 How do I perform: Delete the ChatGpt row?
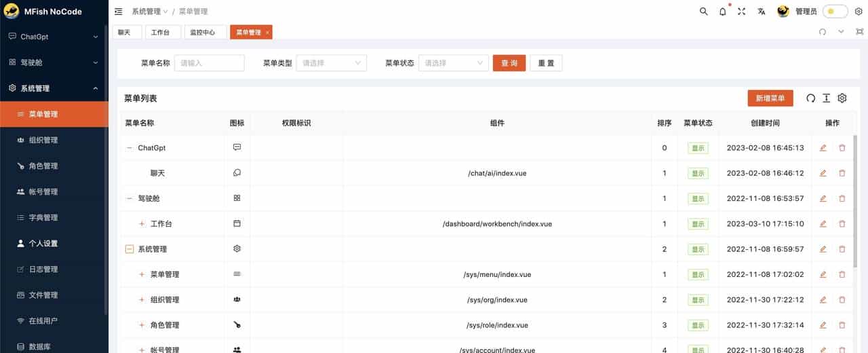[x=842, y=148]
